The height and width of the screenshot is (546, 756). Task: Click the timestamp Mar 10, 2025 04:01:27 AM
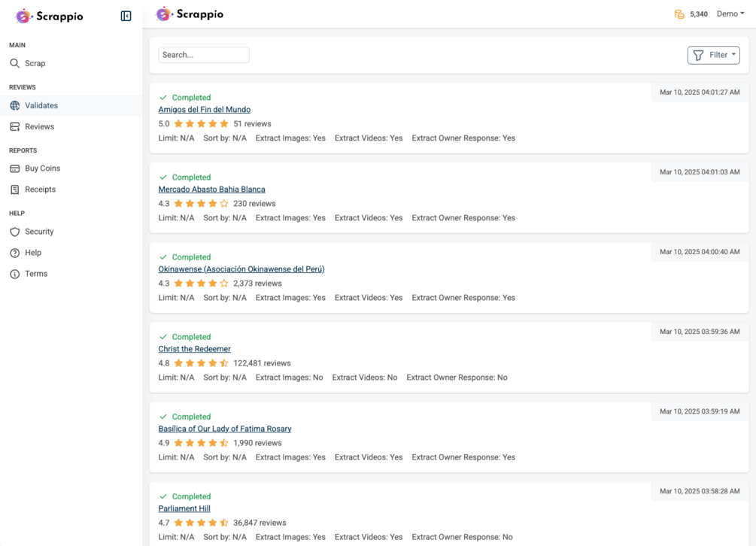coord(700,92)
